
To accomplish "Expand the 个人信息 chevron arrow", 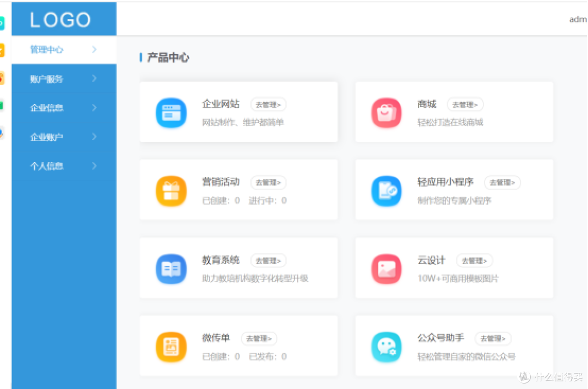I will point(94,165).
